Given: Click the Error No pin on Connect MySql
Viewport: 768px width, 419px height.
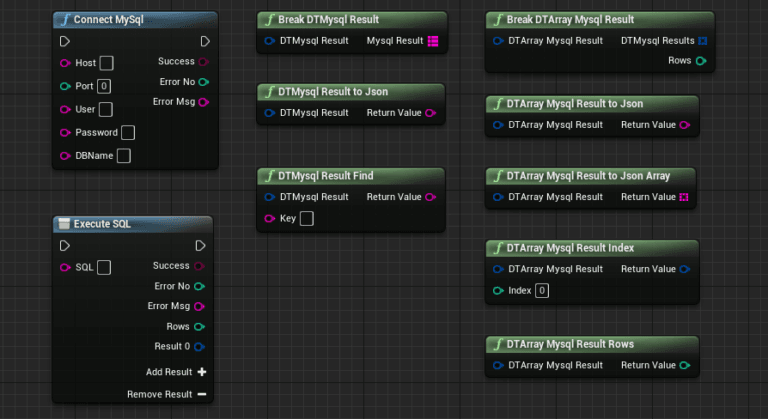Looking at the screenshot, I should pos(204,82).
